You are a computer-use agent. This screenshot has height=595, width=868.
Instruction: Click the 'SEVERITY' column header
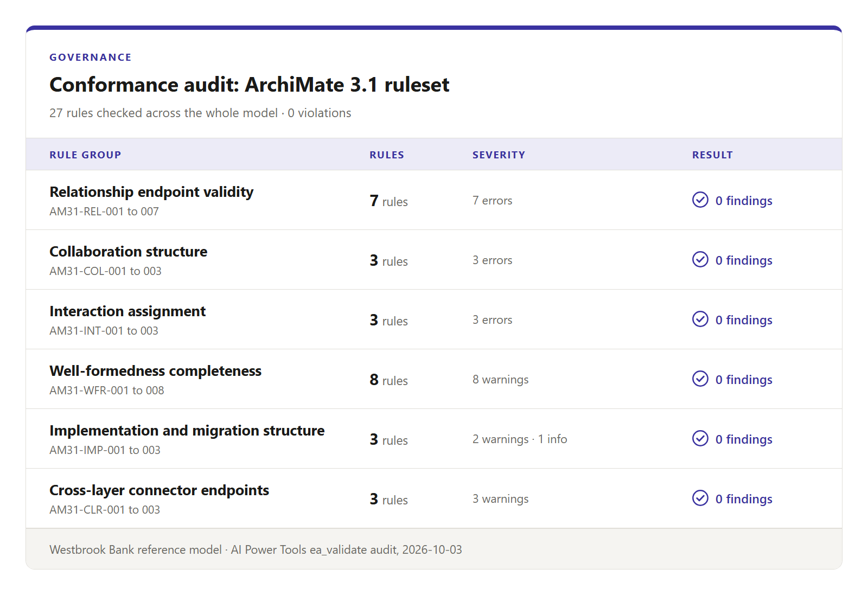coord(499,155)
